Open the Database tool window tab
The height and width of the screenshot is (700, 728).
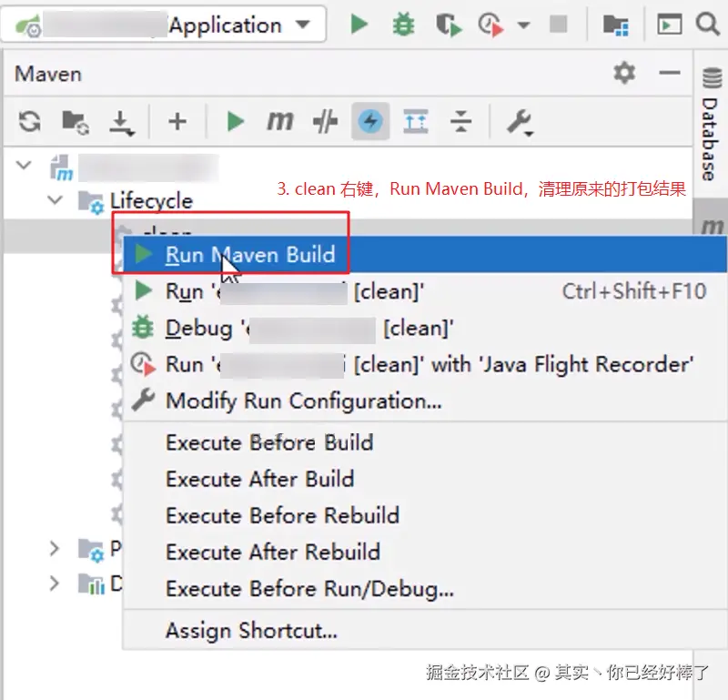click(711, 125)
